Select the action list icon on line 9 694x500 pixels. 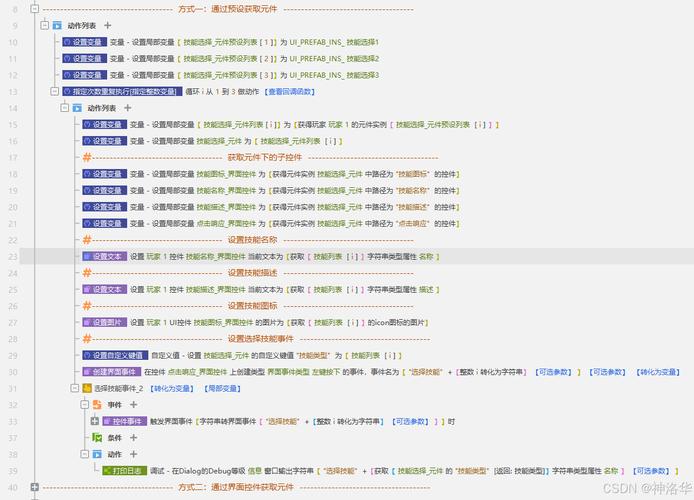[x=57, y=26]
